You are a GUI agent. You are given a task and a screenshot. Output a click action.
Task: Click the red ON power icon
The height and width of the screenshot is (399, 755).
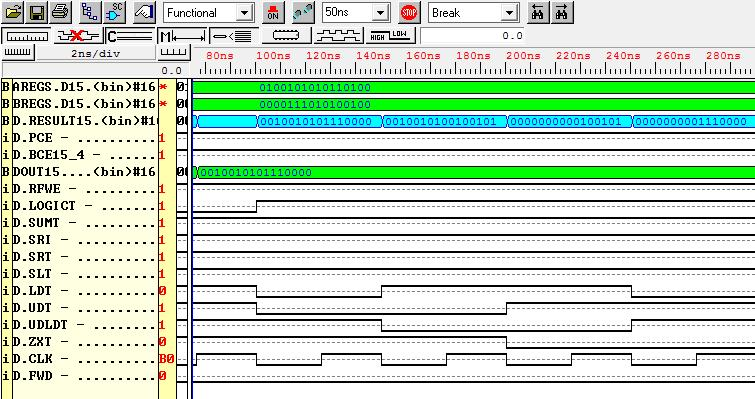click(x=273, y=13)
